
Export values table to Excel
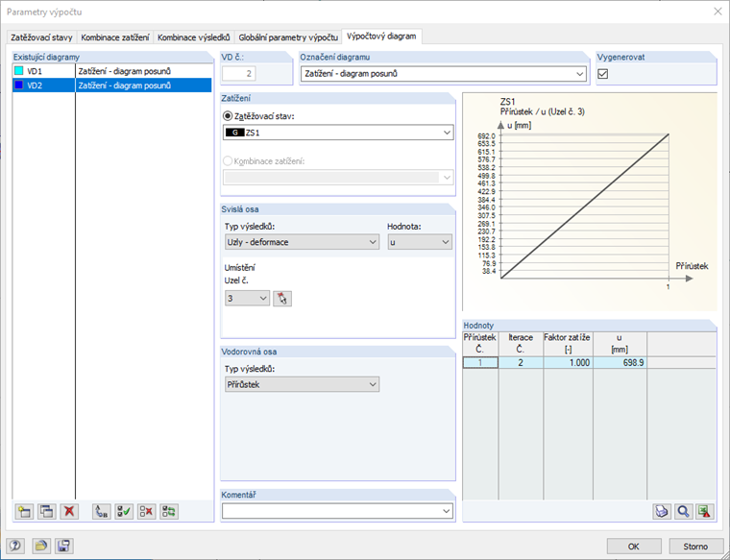(x=705, y=512)
